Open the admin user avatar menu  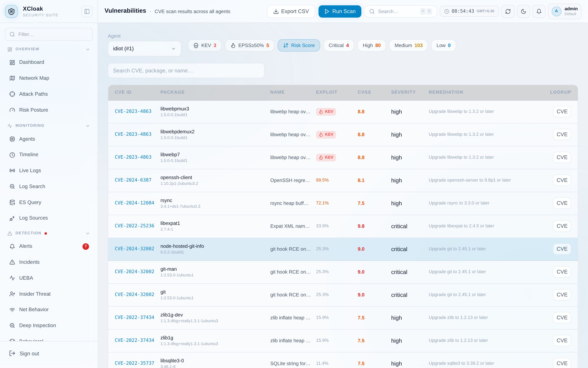click(x=565, y=11)
